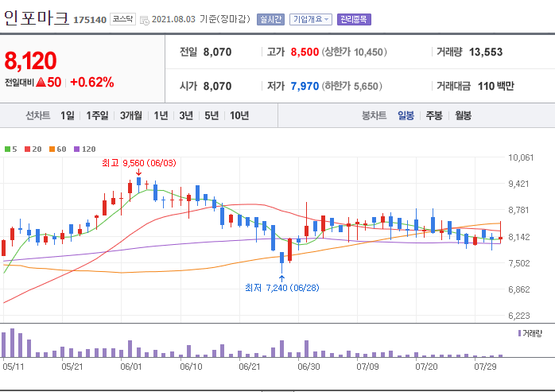Screen dimensions: 555x392
Task: Click the stock name 인포마크
Action: (x=36, y=17)
